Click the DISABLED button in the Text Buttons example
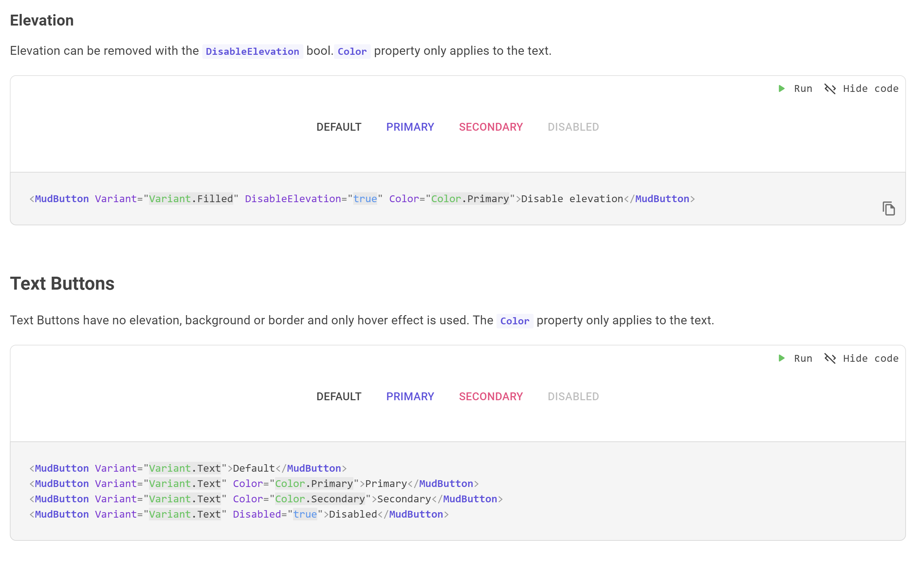924x568 pixels. [573, 396]
